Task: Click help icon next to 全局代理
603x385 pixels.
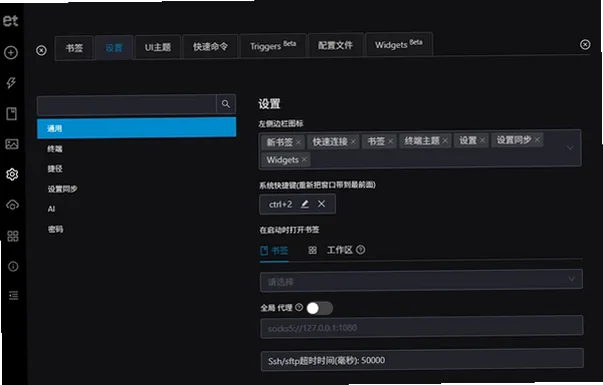Action: click(299, 307)
